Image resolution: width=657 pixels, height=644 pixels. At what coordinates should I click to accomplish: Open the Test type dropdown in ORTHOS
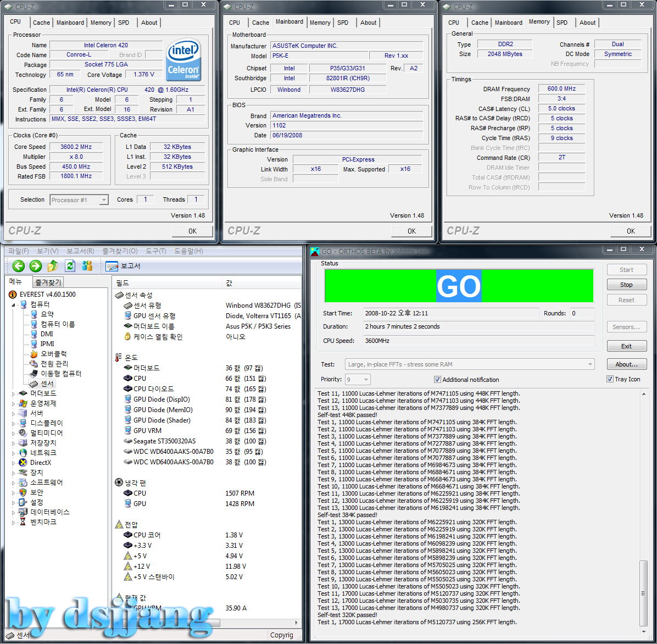(590, 364)
